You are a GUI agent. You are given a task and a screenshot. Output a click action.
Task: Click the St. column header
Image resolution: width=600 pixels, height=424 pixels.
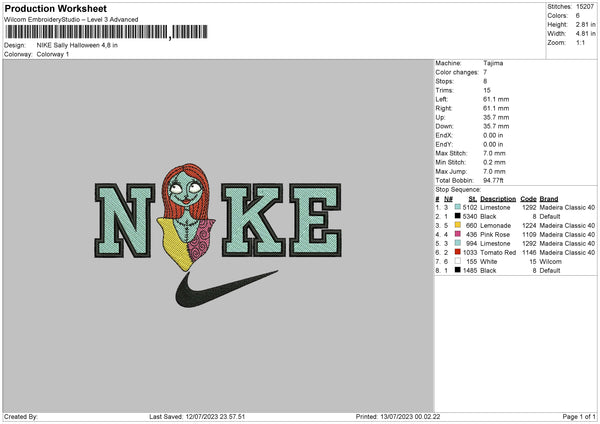(x=473, y=199)
